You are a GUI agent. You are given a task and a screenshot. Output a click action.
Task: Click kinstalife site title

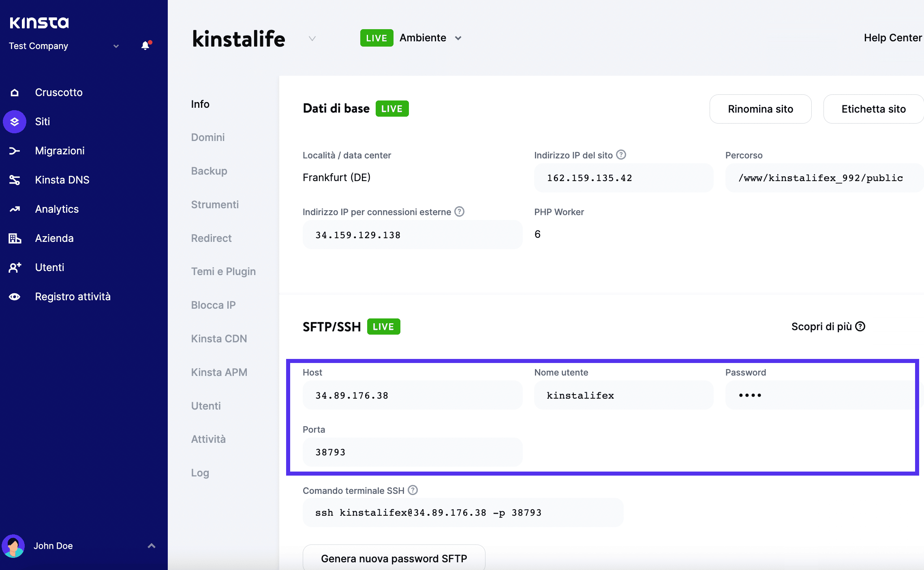[239, 39]
